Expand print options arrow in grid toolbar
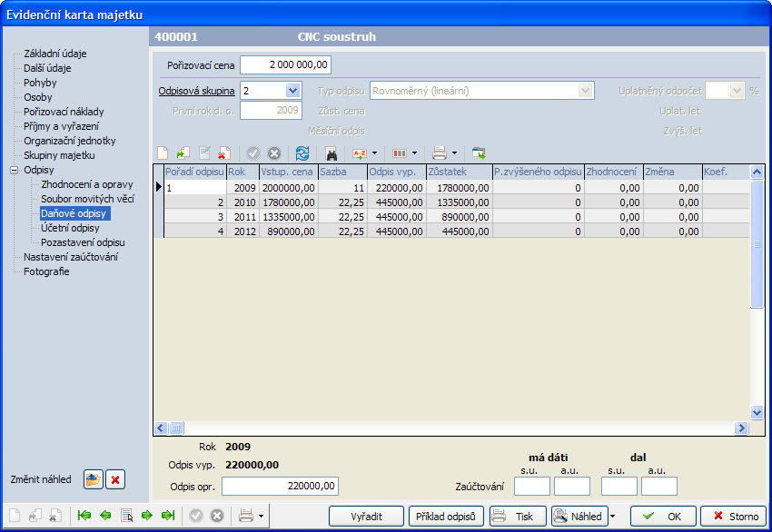 (454, 153)
